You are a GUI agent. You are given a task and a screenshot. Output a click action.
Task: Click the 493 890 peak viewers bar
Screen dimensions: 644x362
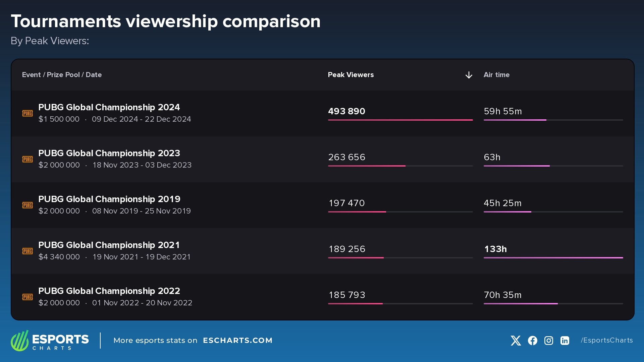[400, 120]
